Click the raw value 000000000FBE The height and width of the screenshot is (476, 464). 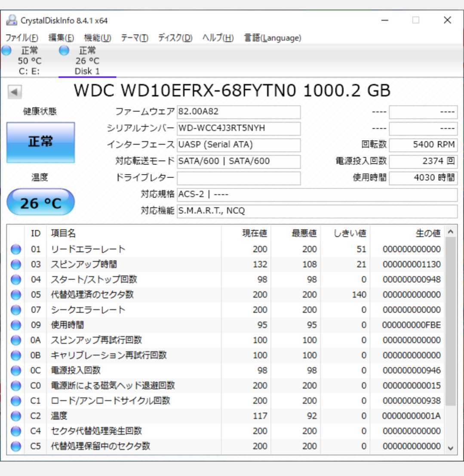(411, 325)
